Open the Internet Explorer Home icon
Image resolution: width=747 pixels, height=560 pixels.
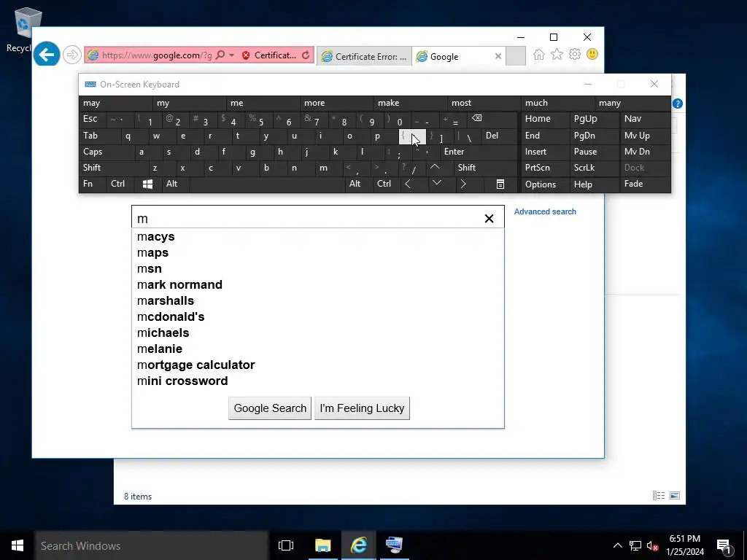pyautogui.click(x=539, y=54)
